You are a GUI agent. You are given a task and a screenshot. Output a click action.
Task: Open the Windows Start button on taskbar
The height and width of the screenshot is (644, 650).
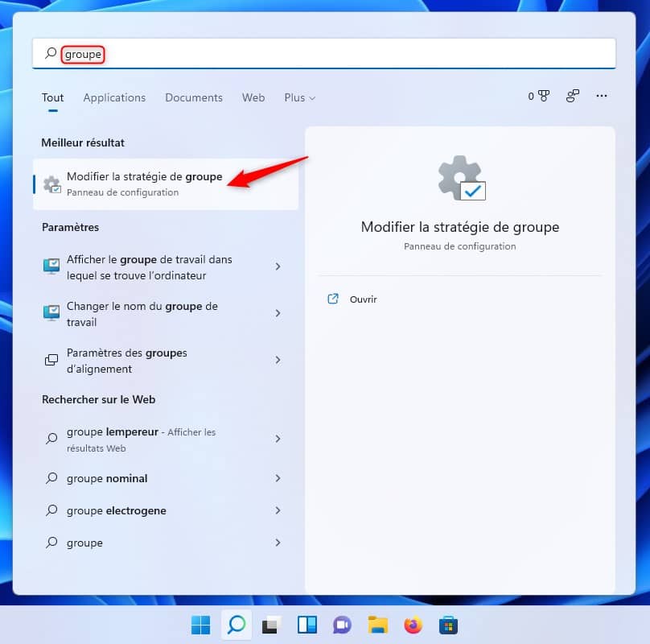[200, 625]
